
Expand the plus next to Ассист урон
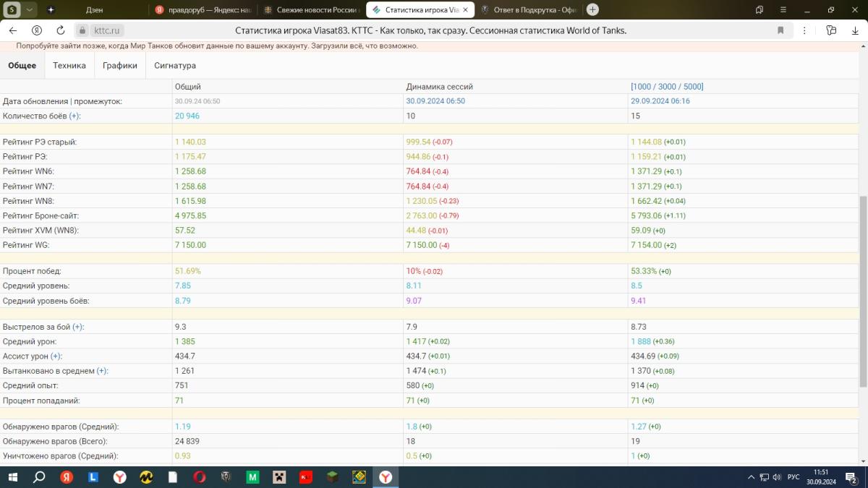click(x=56, y=356)
